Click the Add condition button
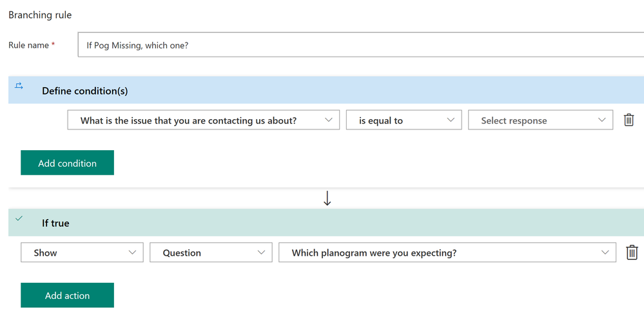Screen dimensions: 644x315 pos(67,163)
